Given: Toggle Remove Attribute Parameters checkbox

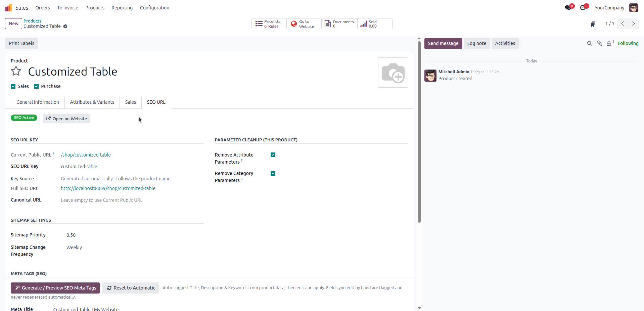Looking at the screenshot, I should (273, 155).
